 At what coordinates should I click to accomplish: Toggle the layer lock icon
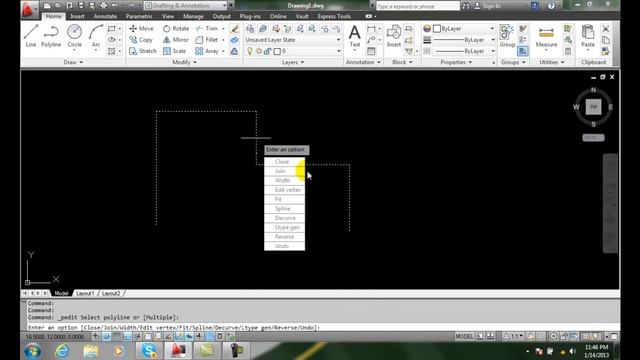tap(267, 51)
